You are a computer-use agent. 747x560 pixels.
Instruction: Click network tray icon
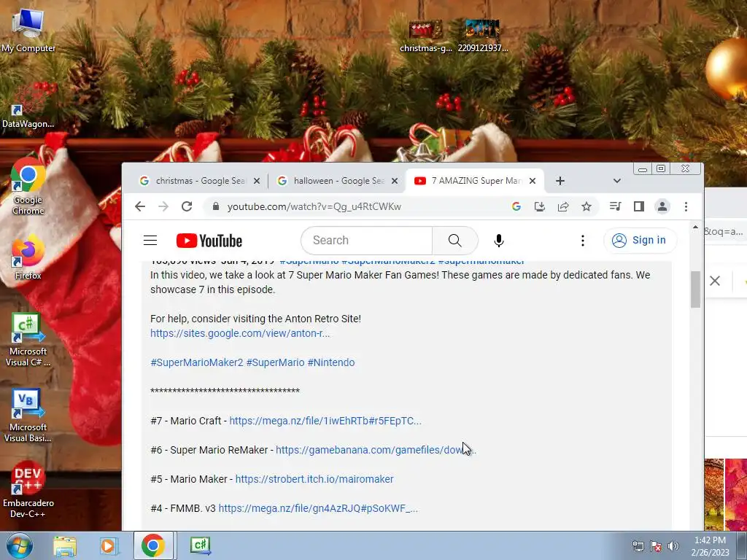638,546
